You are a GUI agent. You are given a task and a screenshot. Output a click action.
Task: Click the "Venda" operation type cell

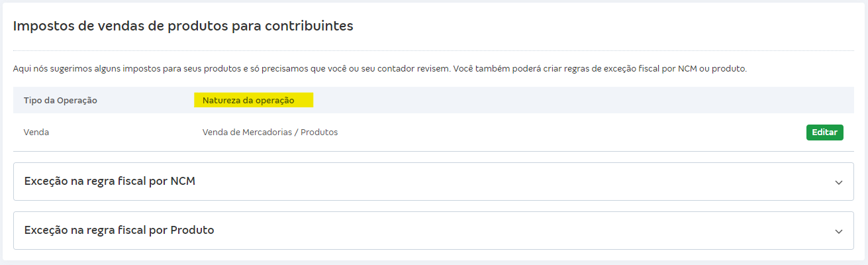click(x=36, y=132)
